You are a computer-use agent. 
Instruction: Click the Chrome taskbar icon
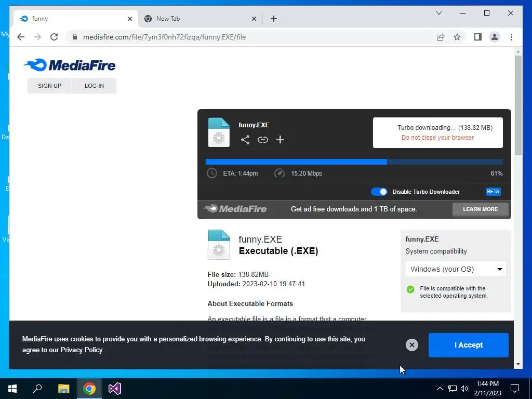click(89, 389)
